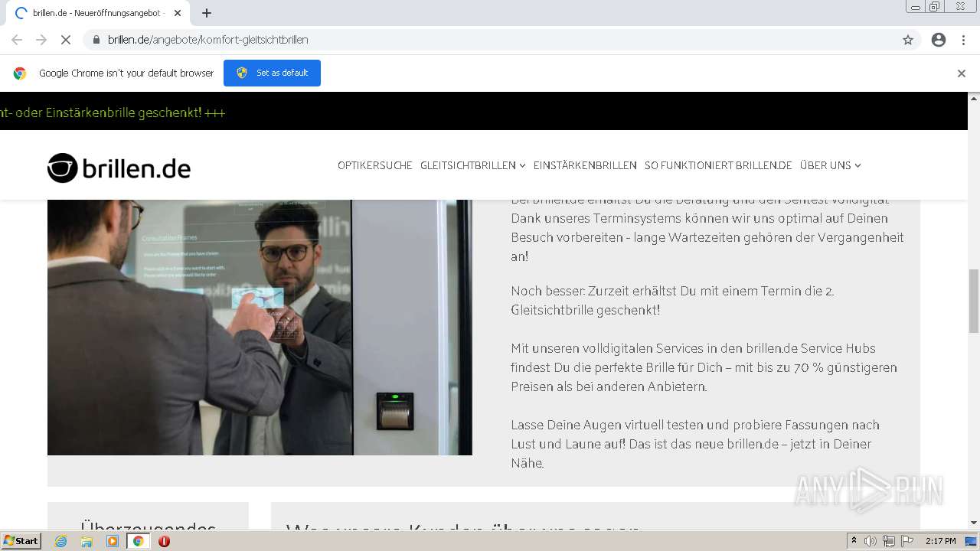980x551 pixels.
Task: Bookmark this page with the star icon
Action: point(908,40)
